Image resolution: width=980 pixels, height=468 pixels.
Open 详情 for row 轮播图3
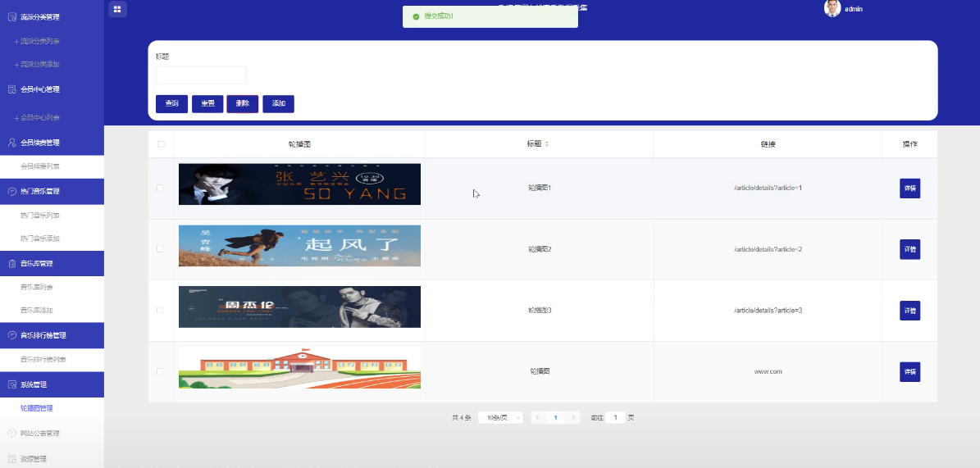(x=910, y=311)
